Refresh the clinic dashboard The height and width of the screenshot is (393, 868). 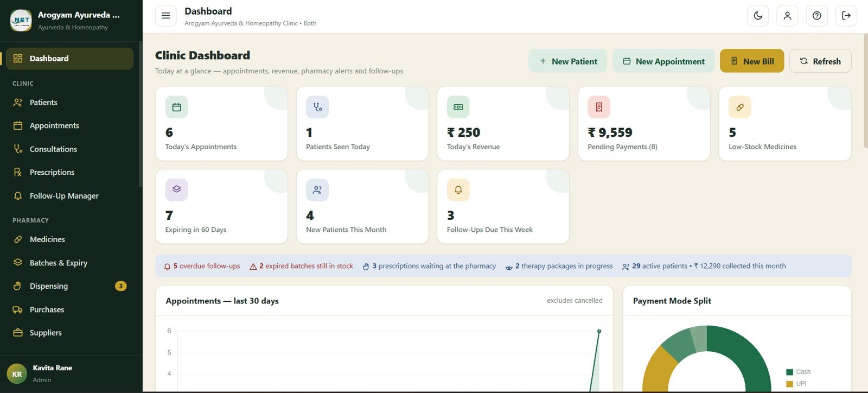pos(820,61)
